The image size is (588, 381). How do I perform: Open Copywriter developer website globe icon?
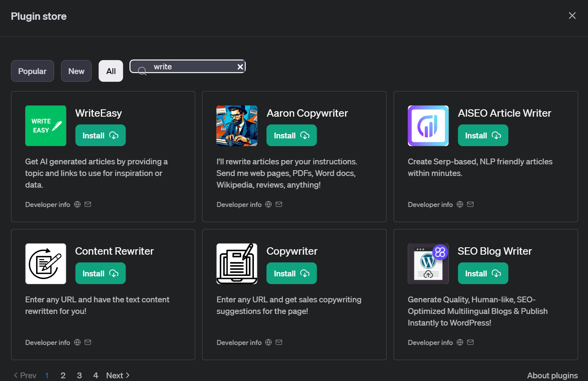268,342
